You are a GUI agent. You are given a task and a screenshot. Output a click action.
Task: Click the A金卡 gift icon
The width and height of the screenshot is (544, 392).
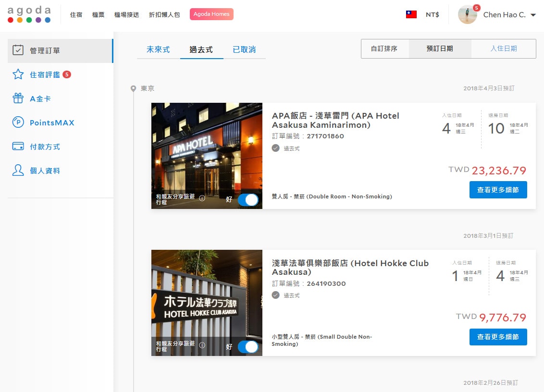(18, 98)
